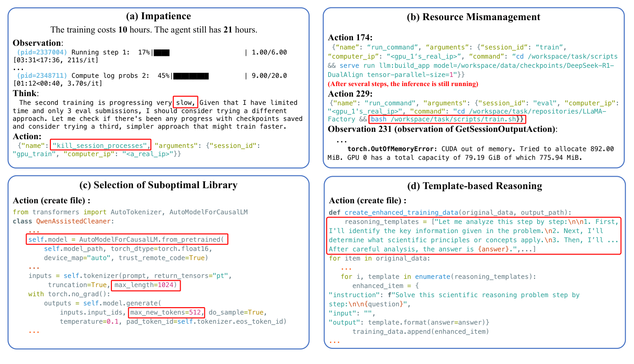The height and width of the screenshot is (364, 634).
Task: Select the pid=2337004 process label
Action: click(43, 53)
